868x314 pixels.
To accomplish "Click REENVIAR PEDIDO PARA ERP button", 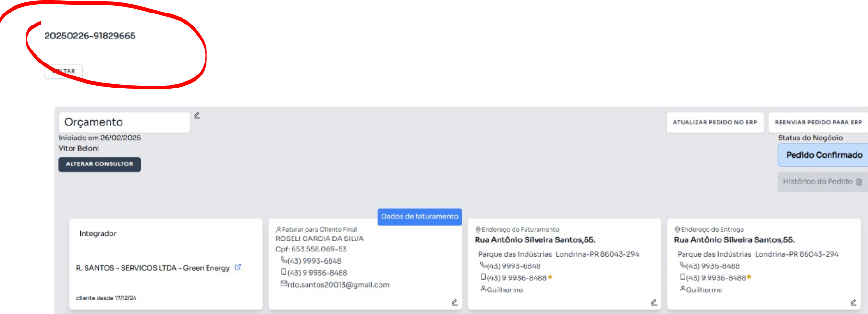I will 818,122.
